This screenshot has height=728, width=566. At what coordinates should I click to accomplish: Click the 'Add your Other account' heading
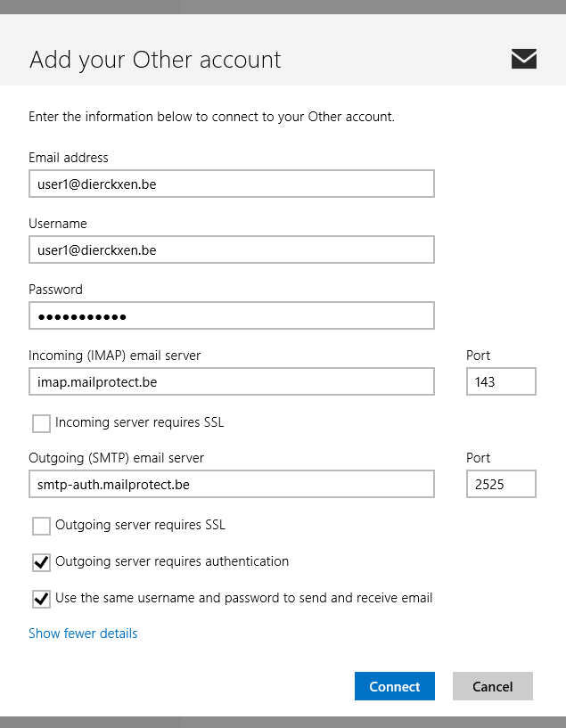point(155,60)
